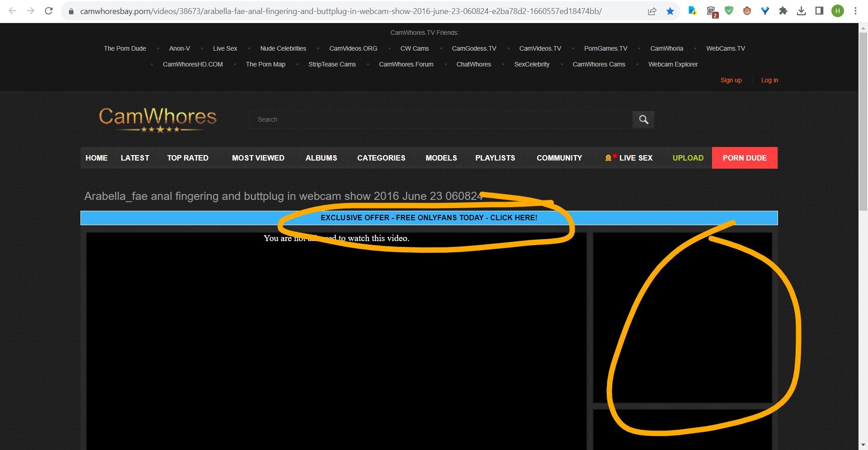Click the yellow UPLOAD menu item
The width and height of the screenshot is (868, 450).
(688, 158)
